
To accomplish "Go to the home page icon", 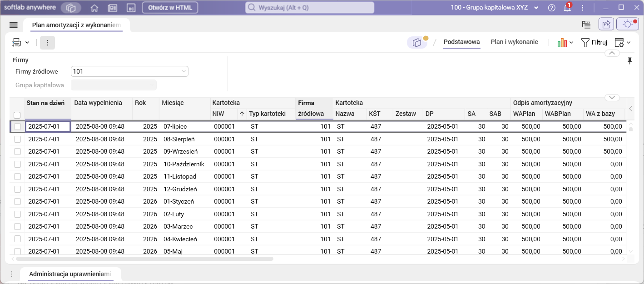I will 94,8.
